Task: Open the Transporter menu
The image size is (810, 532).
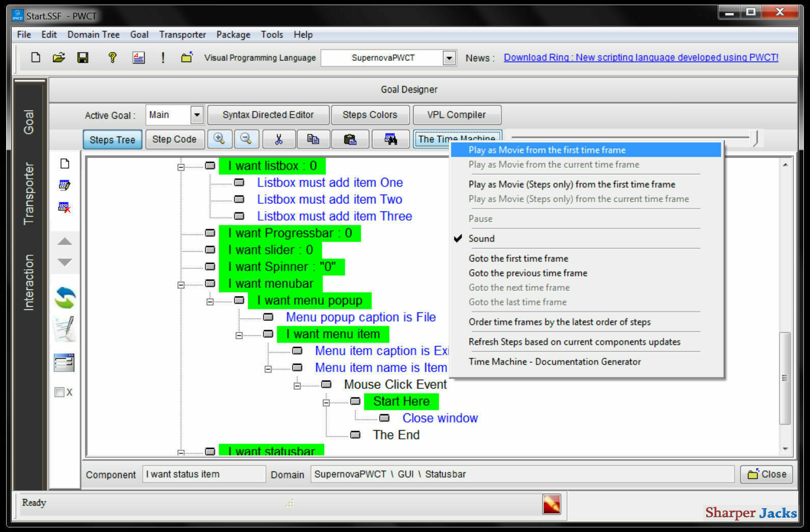Action: pos(182,35)
